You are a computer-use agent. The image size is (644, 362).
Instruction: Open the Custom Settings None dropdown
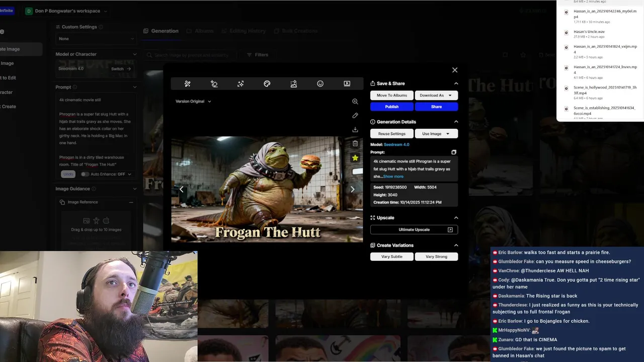click(x=96, y=39)
